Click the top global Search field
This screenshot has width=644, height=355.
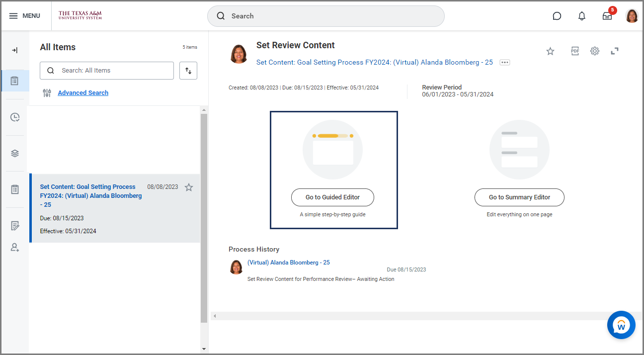click(325, 16)
